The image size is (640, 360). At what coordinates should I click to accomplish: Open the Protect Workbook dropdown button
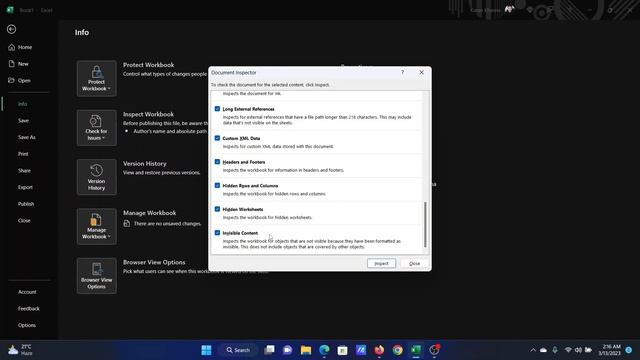[x=96, y=79]
